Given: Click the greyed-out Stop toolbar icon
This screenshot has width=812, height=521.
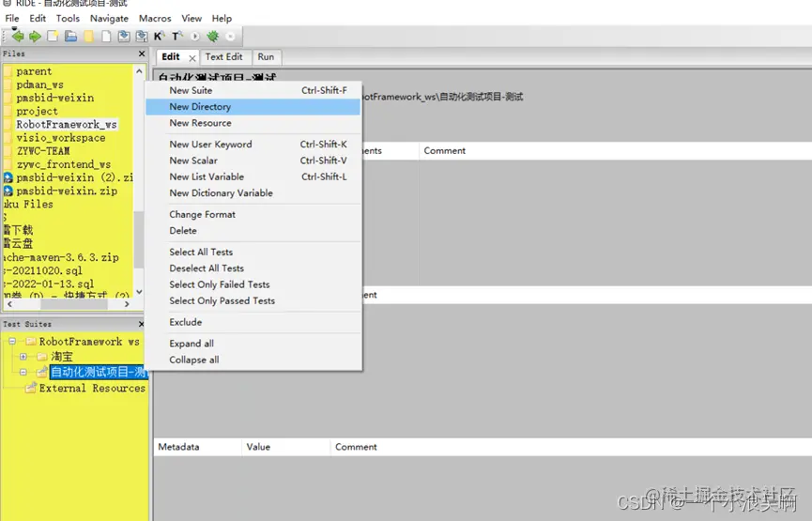Looking at the screenshot, I should (230, 37).
